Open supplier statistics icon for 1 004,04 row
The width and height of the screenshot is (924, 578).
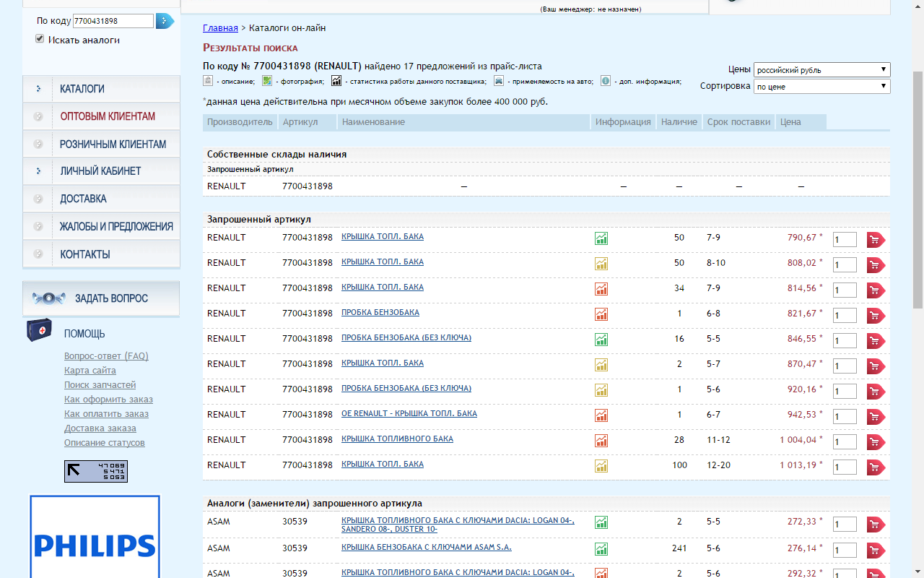click(601, 441)
